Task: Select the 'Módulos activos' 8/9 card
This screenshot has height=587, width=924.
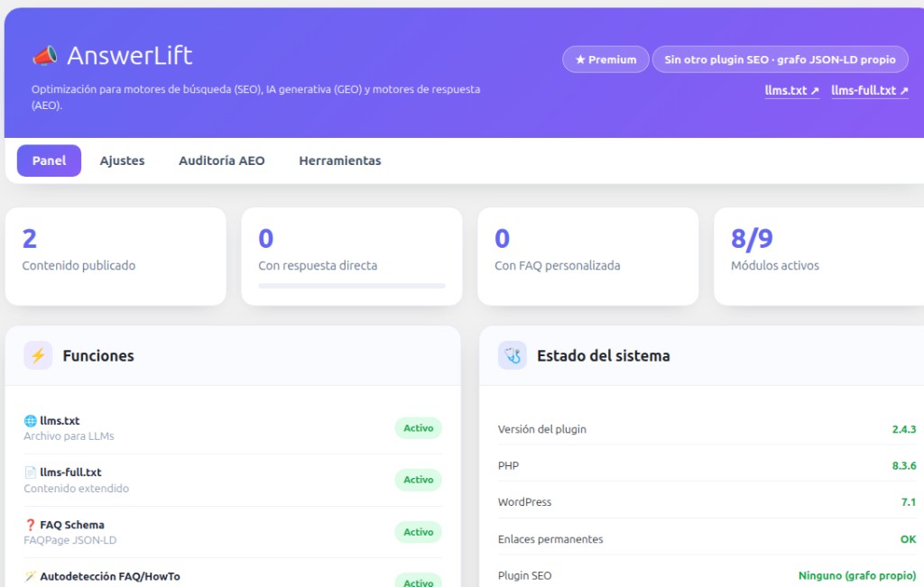Action: (819, 256)
